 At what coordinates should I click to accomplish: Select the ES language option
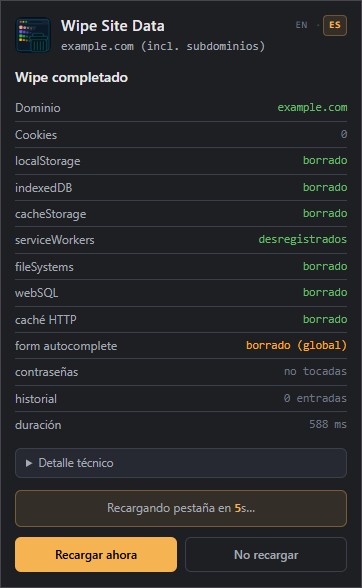click(x=335, y=25)
